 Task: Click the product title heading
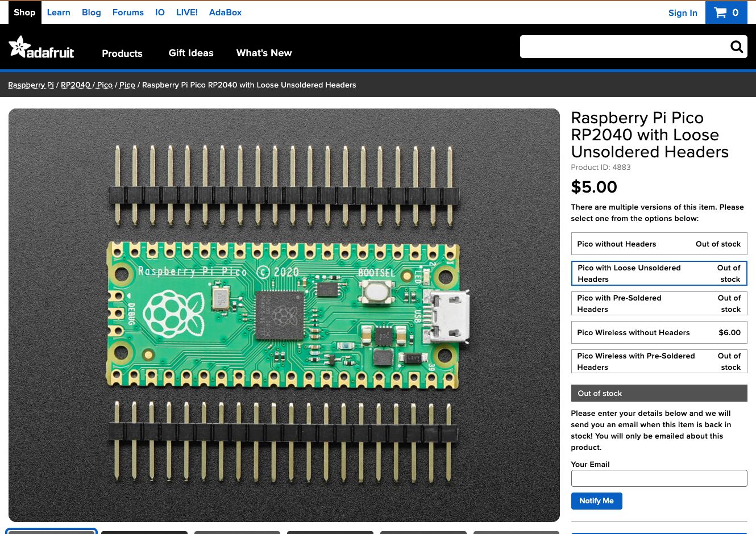(x=650, y=135)
